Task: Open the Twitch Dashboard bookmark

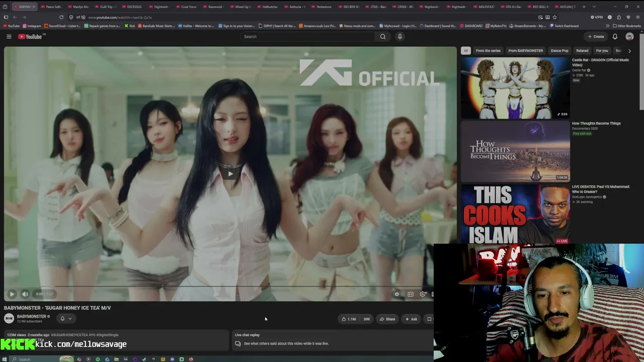Action: coord(564,26)
